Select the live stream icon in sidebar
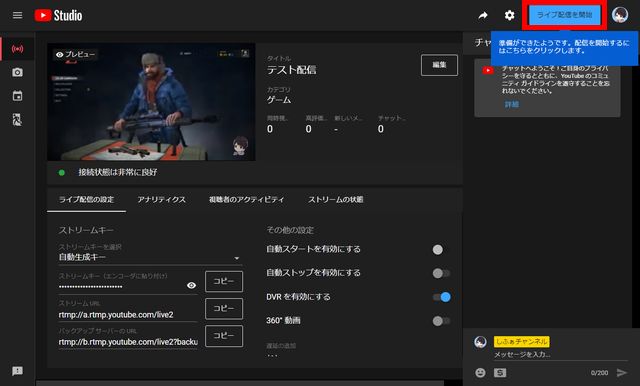Screen dimensions: 640x386 tap(17, 49)
